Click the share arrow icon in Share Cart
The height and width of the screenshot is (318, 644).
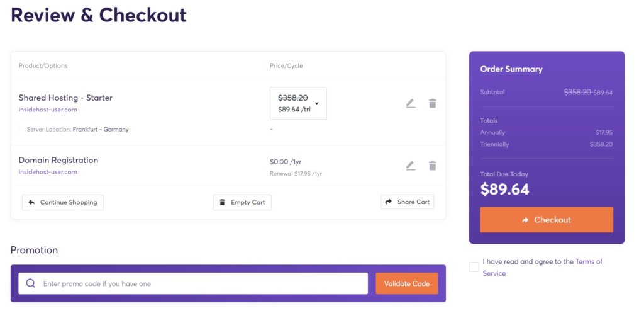[389, 202]
